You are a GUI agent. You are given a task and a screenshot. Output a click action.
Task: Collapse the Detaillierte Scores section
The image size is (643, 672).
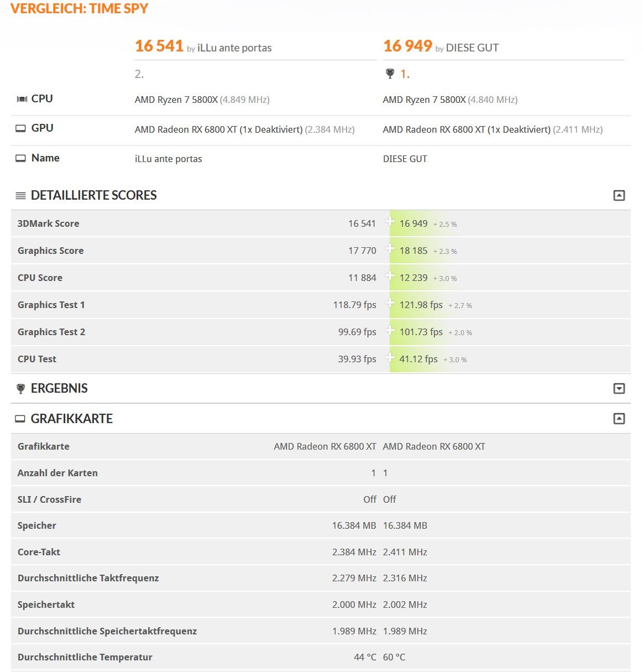(619, 195)
